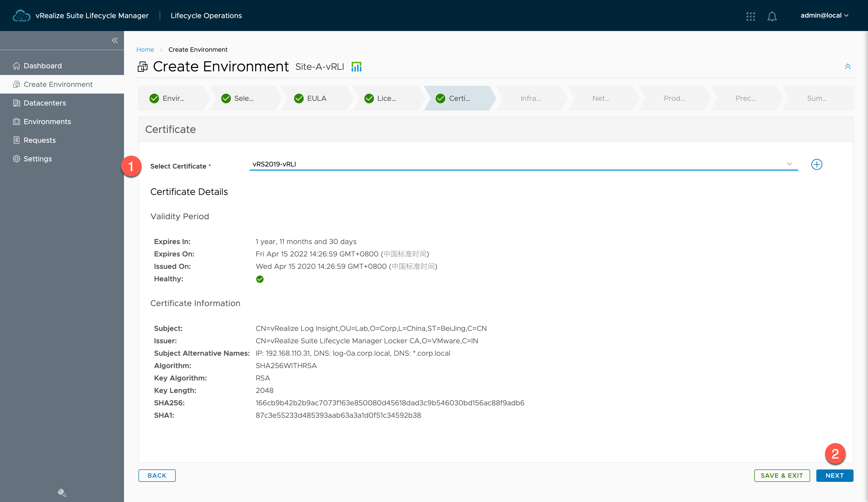Image resolution: width=868 pixels, height=502 pixels.
Task: Click the Issued On date value
Action: tap(346, 266)
